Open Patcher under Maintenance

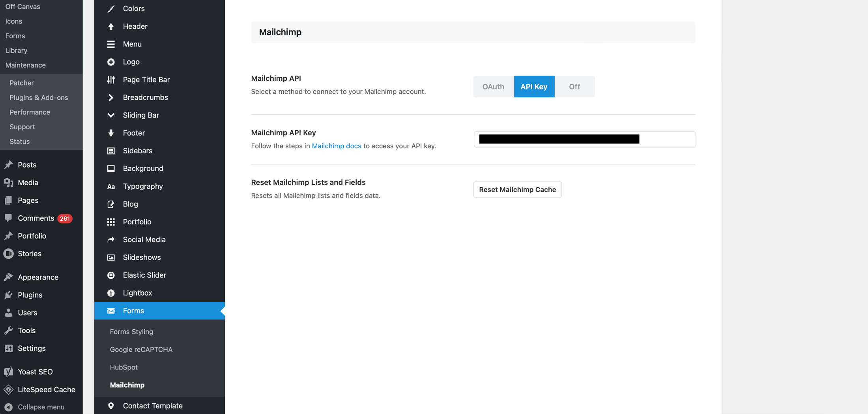pyautogui.click(x=21, y=83)
